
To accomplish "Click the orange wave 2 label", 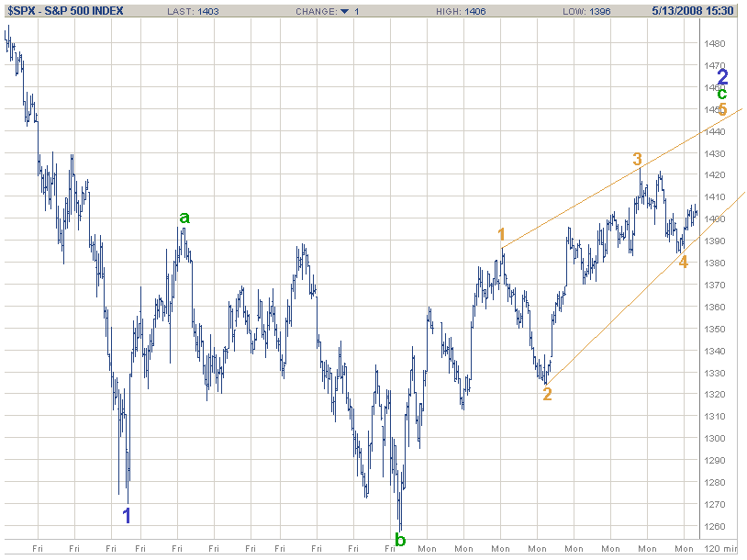I will [547, 394].
